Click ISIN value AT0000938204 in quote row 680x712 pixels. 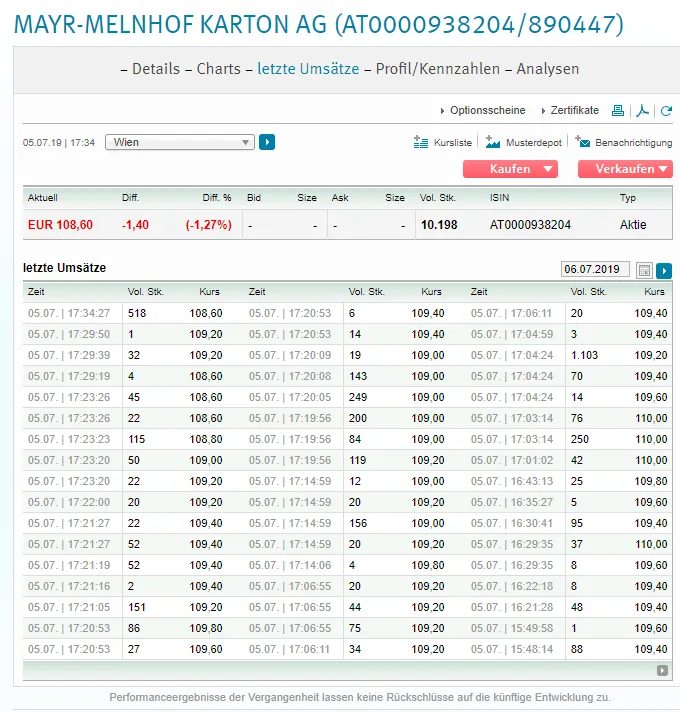pyautogui.click(x=530, y=225)
